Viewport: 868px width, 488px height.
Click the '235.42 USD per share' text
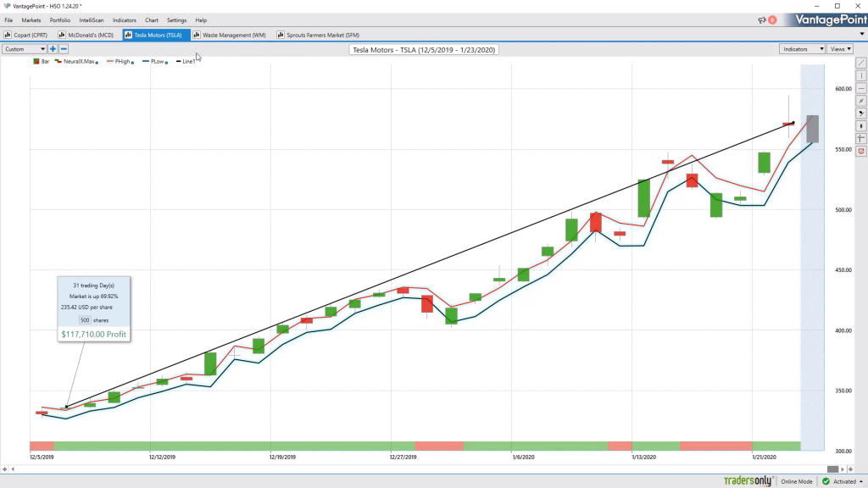point(86,307)
